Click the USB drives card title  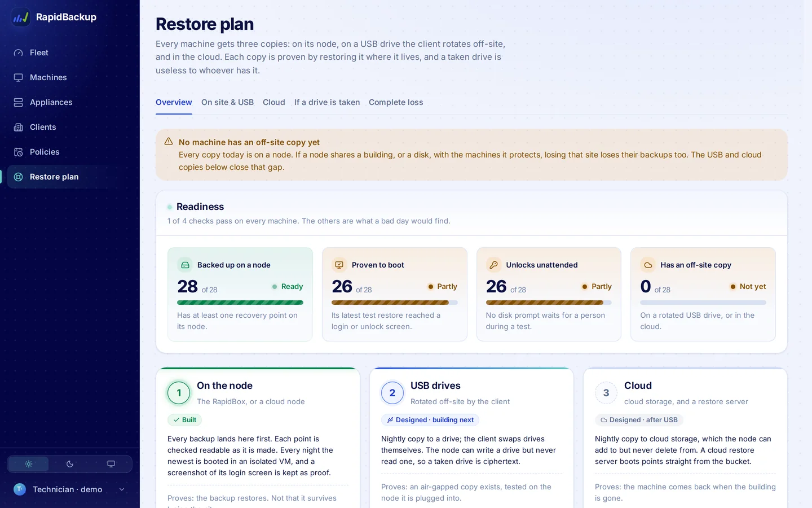pyautogui.click(x=435, y=386)
